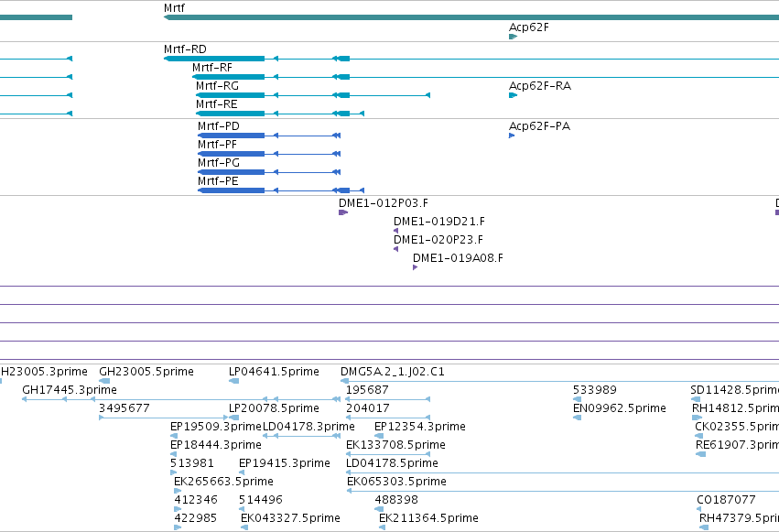Click the Mrtf-PD thick coding exon bar
The width and height of the screenshot is (779, 532).
pos(231,136)
